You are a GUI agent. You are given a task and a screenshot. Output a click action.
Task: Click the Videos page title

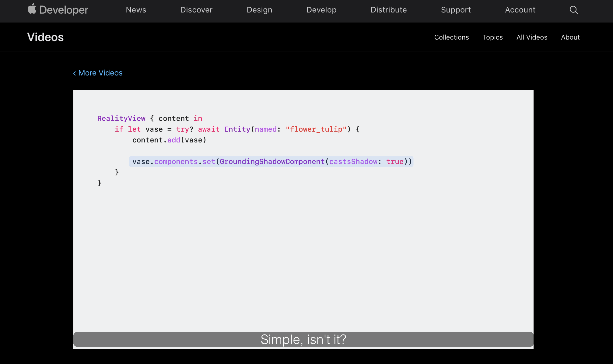pyautogui.click(x=45, y=37)
